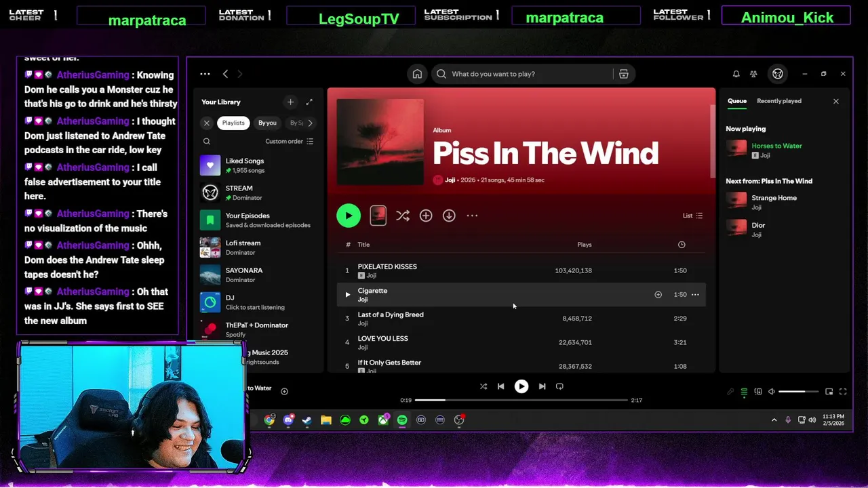Toggle shuffle in the player bar

pyautogui.click(x=484, y=386)
